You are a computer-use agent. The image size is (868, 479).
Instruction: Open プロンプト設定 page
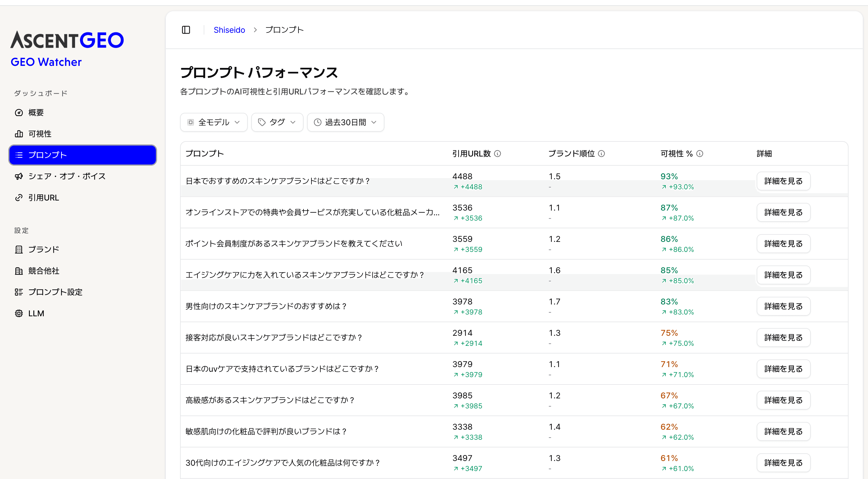point(83,292)
